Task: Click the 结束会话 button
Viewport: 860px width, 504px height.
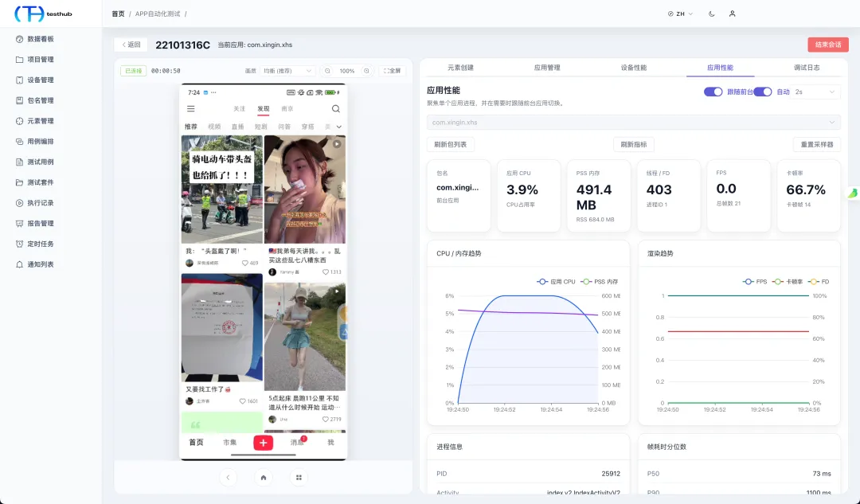Action: pos(828,45)
